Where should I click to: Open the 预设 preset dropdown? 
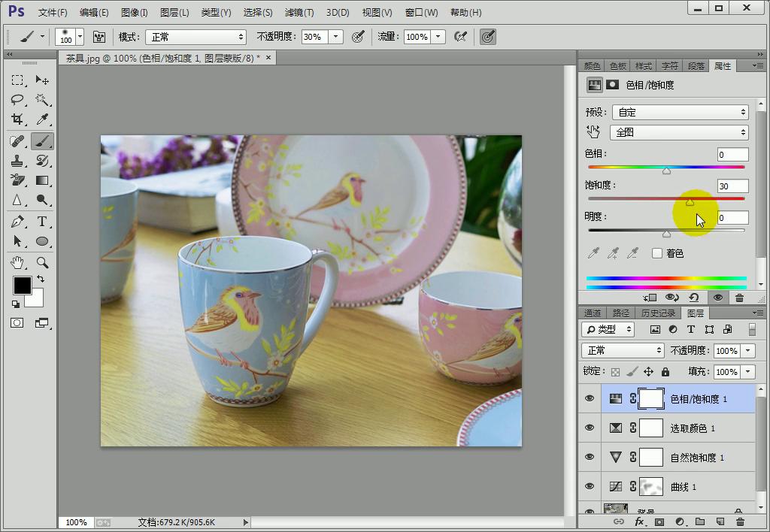click(x=680, y=112)
